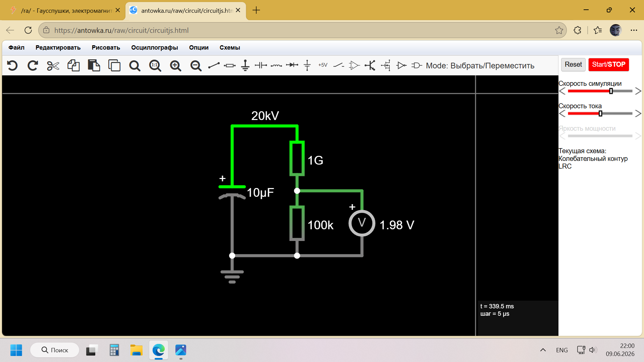The height and width of the screenshot is (362, 644).
Task: Select the 10µF capacitor element
Action: [232, 192]
